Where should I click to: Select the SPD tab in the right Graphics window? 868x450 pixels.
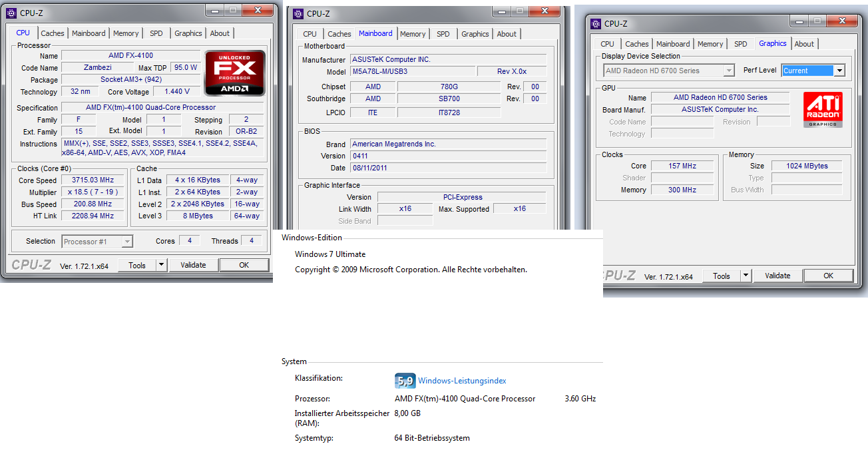741,44
